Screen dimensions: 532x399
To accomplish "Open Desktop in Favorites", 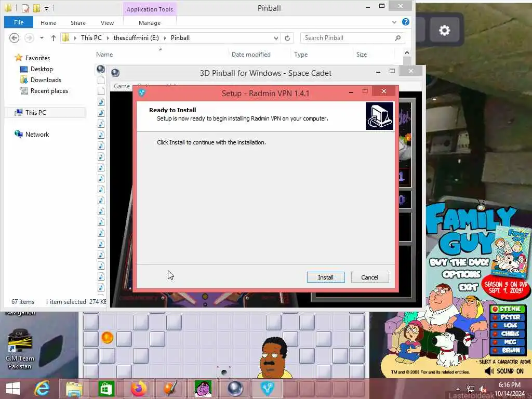I will (42, 69).
